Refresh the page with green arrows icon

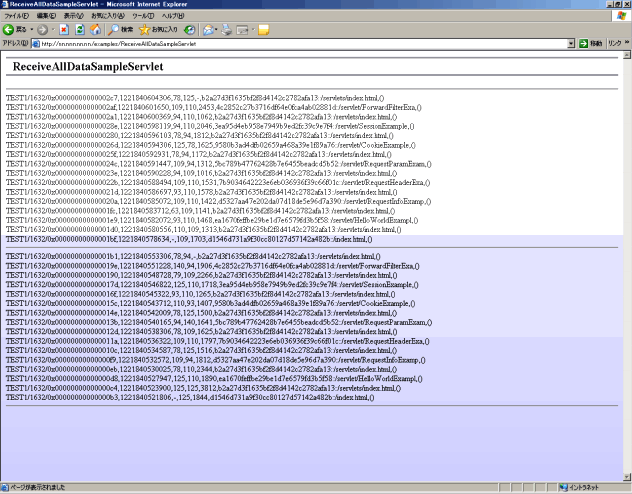pos(80,29)
